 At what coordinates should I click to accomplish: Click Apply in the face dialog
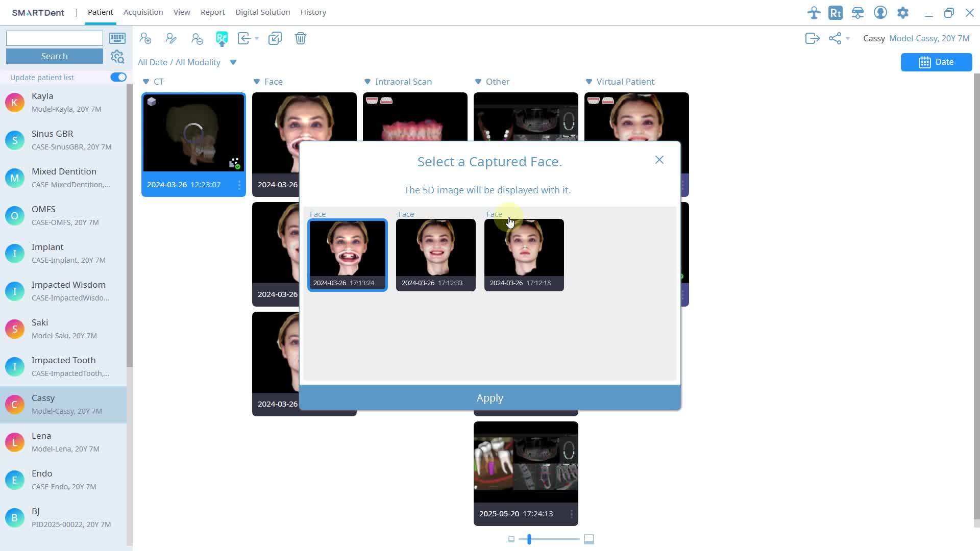[490, 398]
